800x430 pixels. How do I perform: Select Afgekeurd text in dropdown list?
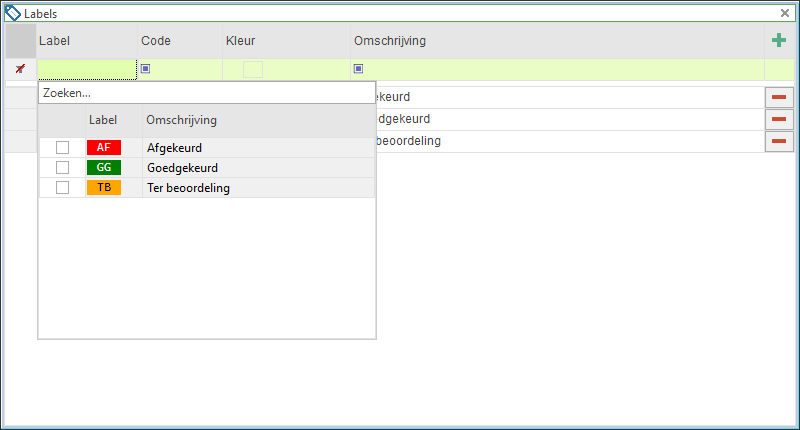point(174,148)
